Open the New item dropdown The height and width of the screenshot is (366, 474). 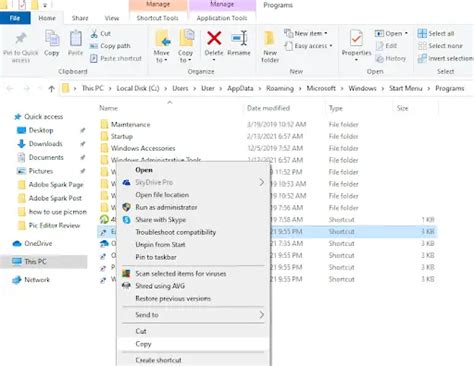[x=305, y=33]
